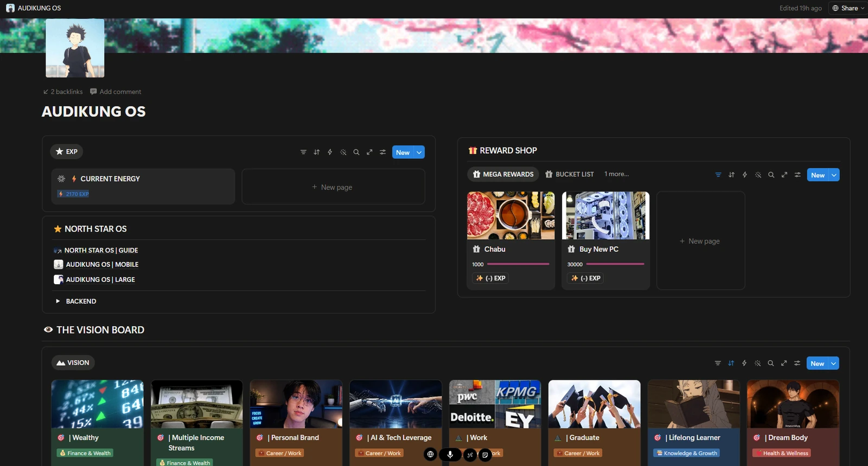Image resolution: width=868 pixels, height=466 pixels.
Task: Open view settings in EXP toolbar
Action: pos(382,152)
